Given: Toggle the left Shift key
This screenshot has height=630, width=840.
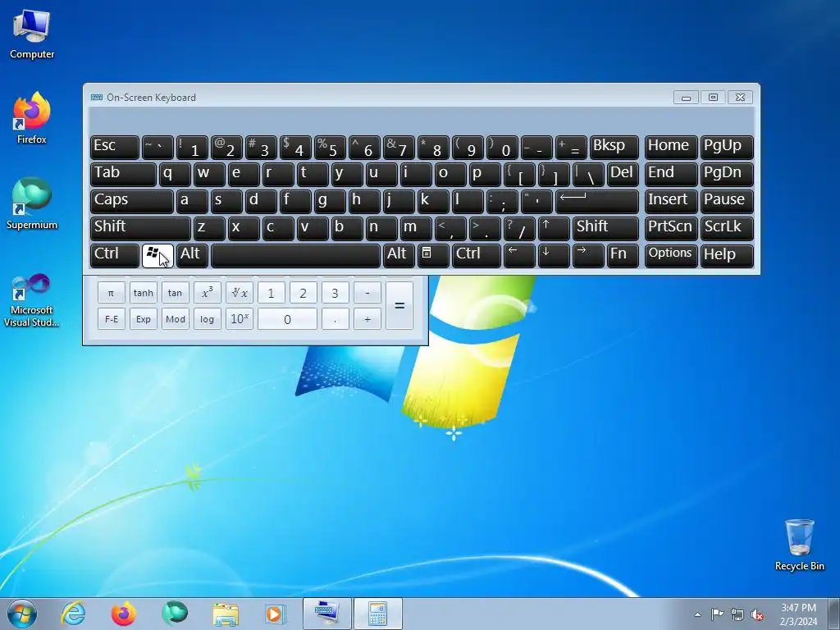Looking at the screenshot, I should (x=140, y=229).
